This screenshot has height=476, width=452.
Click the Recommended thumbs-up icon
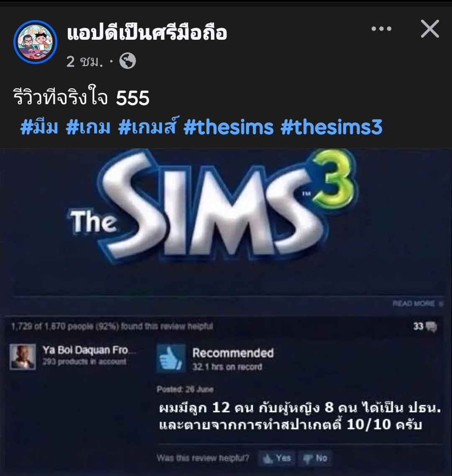[171, 358]
